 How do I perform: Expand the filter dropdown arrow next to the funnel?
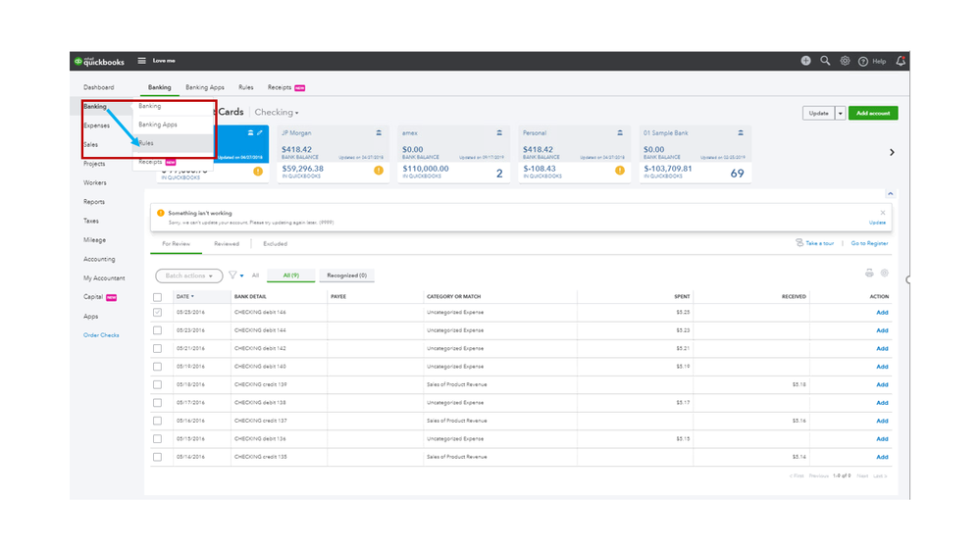(x=242, y=275)
